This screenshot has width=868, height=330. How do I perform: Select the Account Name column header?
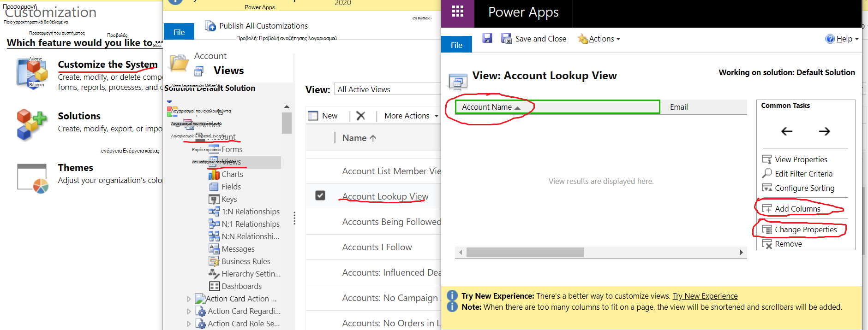[x=557, y=107]
